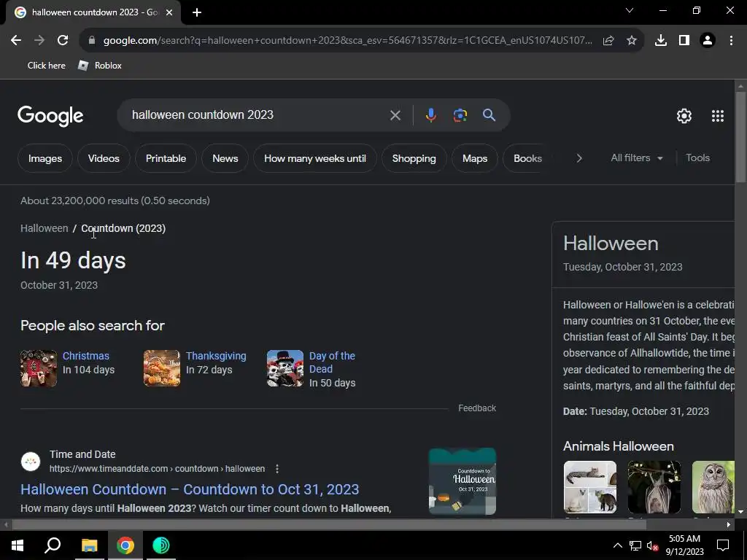Switch to Shopping results

tap(414, 158)
